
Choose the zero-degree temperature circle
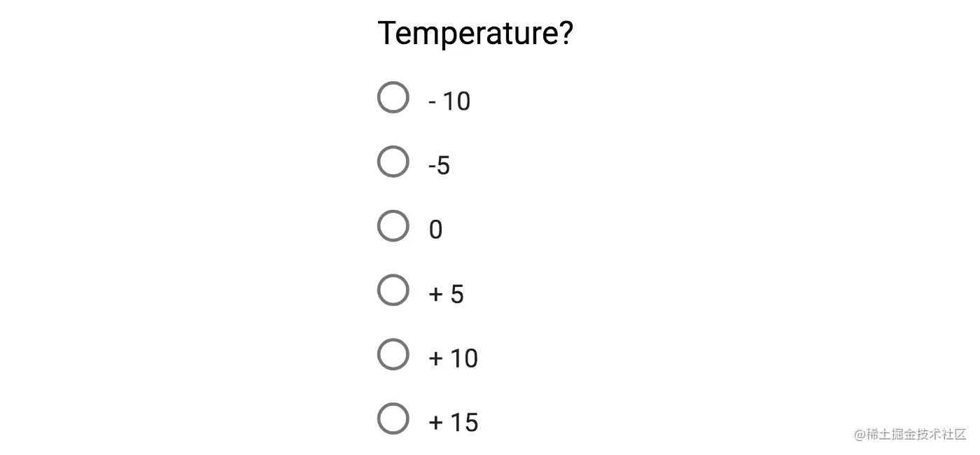[x=393, y=226]
